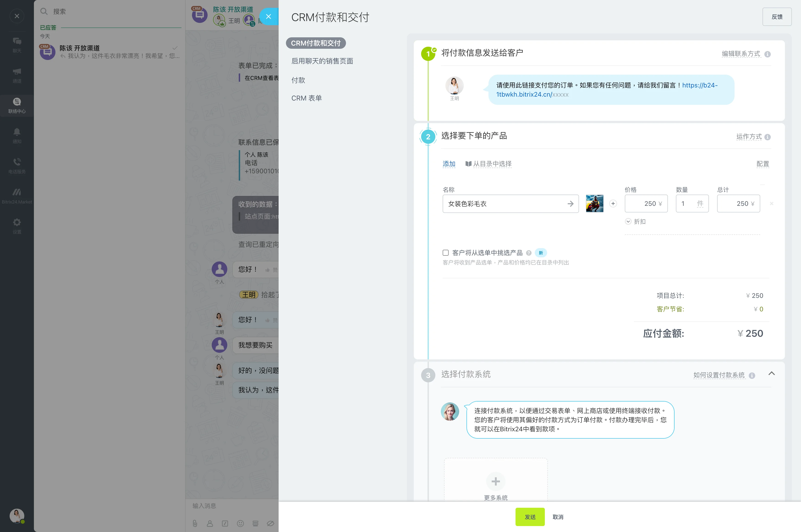Click the 配置 settings link
This screenshot has width=801, height=532.
pyautogui.click(x=763, y=164)
